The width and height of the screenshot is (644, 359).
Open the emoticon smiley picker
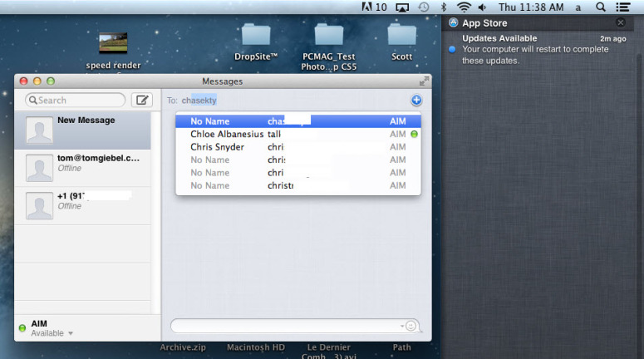[410, 326]
